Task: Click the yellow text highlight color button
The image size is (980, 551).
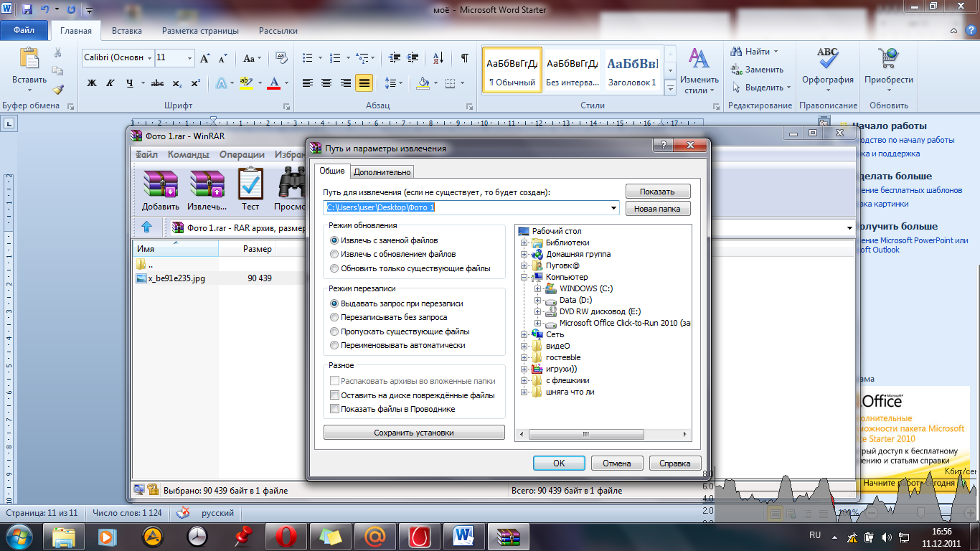Action: click(246, 83)
